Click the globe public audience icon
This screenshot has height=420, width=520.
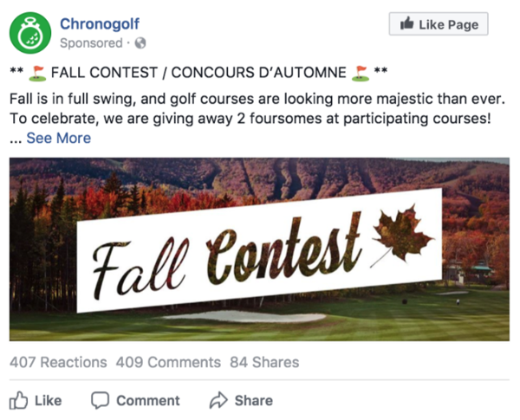pyautogui.click(x=140, y=43)
